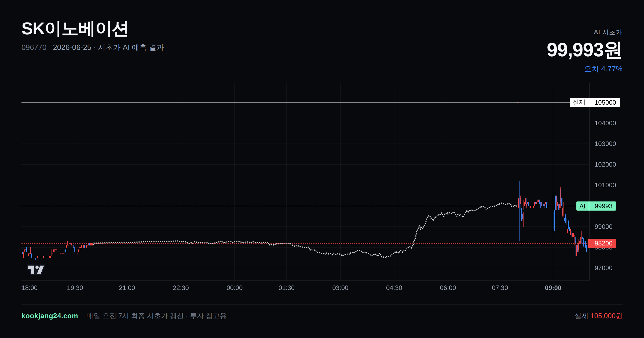The height and width of the screenshot is (338, 644).
Task: Click the large '99,993원' headline price
Action: [x=584, y=50]
